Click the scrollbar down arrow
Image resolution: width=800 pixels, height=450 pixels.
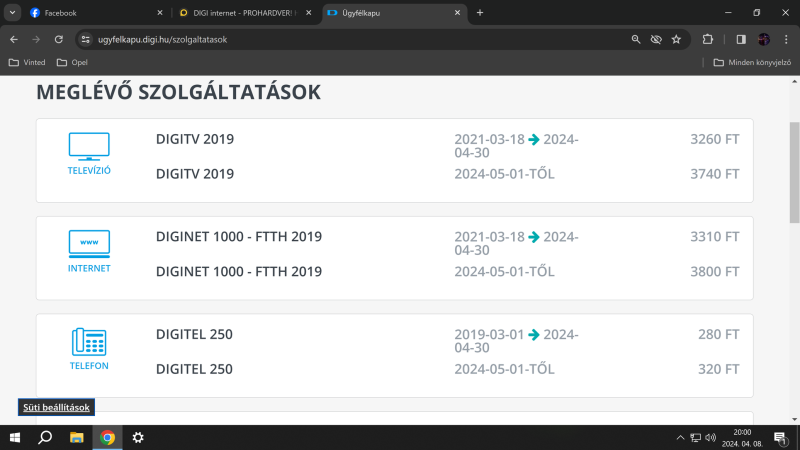[794, 419]
